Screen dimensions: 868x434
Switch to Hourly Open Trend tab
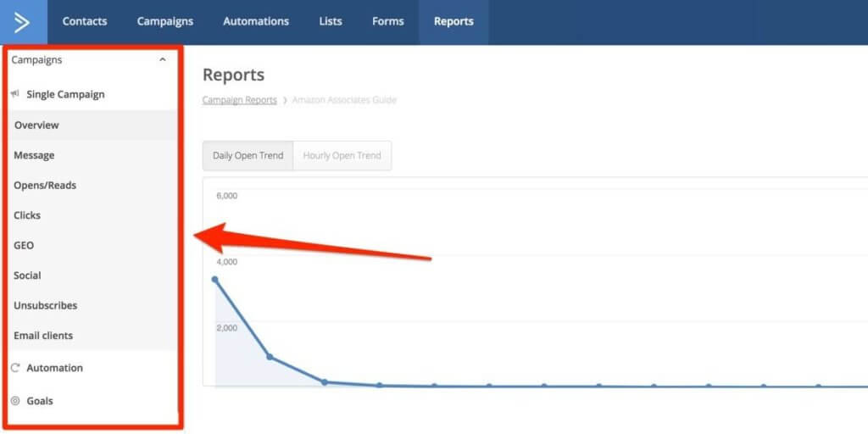click(342, 156)
